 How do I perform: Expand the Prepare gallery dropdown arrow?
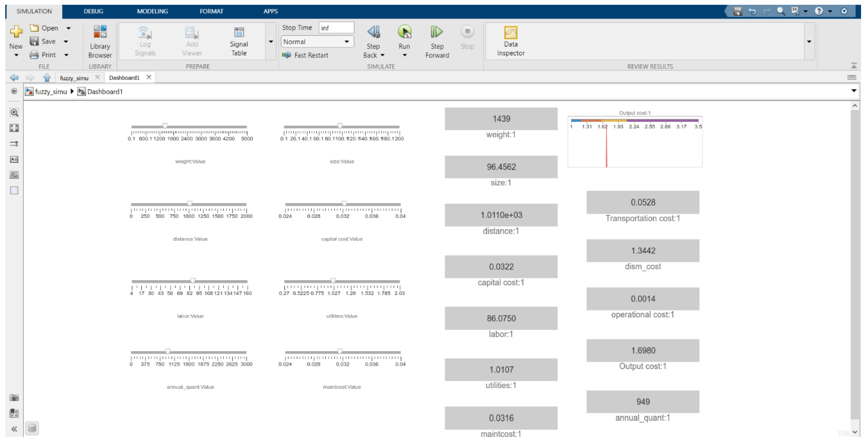pos(271,42)
